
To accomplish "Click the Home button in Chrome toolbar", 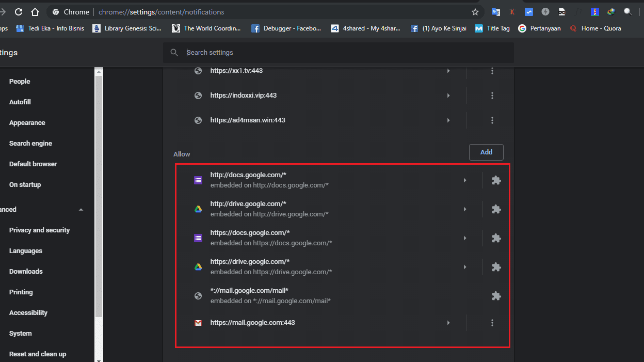I will point(35,12).
